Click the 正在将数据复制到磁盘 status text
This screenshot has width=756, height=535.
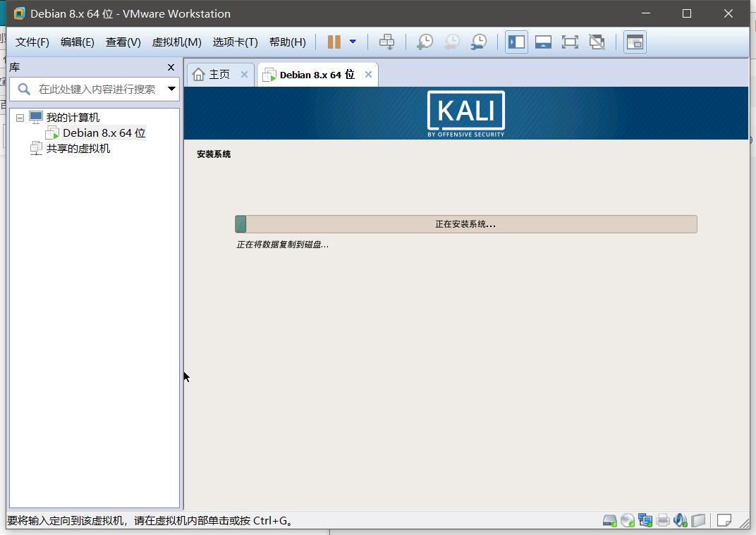(x=283, y=245)
